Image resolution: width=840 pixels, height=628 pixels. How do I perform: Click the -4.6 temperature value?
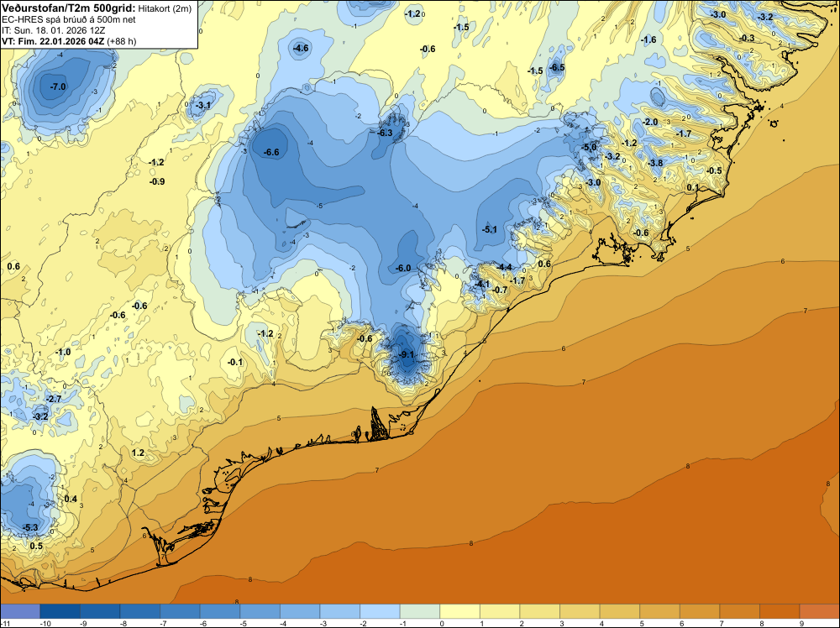click(x=301, y=48)
